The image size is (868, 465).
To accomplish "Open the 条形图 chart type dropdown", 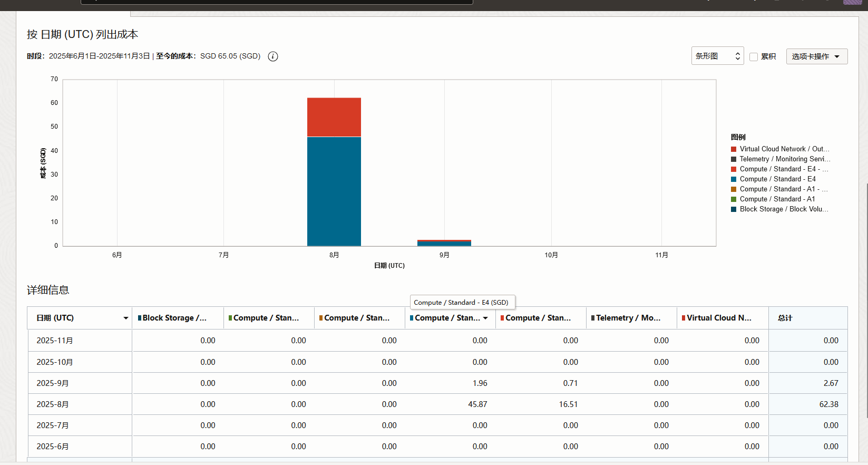I will [717, 56].
